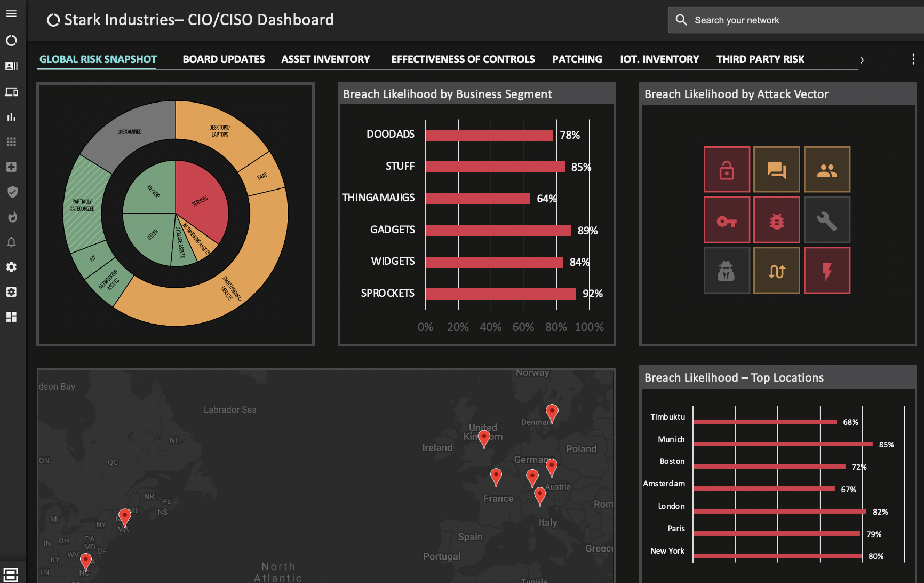
Task: Open the Third Party Risk tab
Action: [760, 59]
